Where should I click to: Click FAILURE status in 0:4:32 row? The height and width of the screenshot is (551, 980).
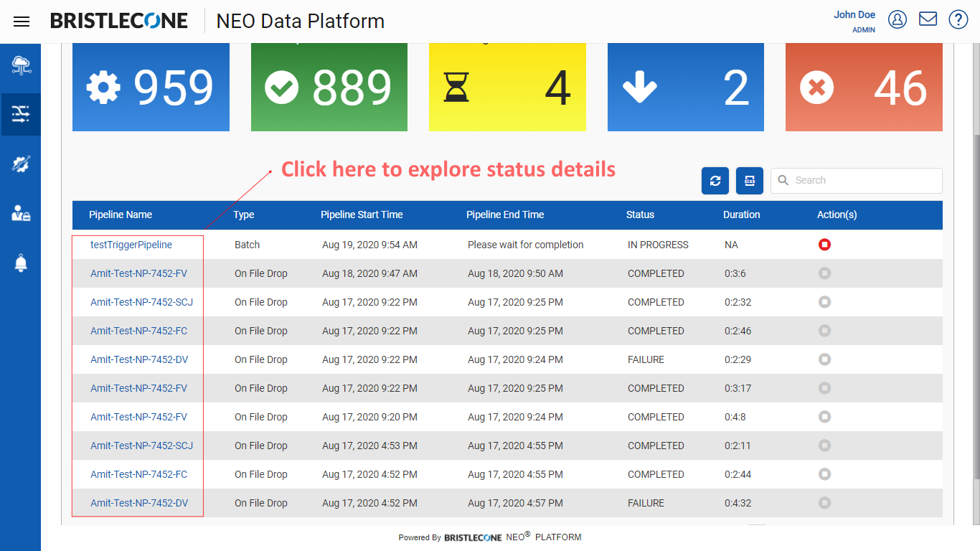[646, 503]
